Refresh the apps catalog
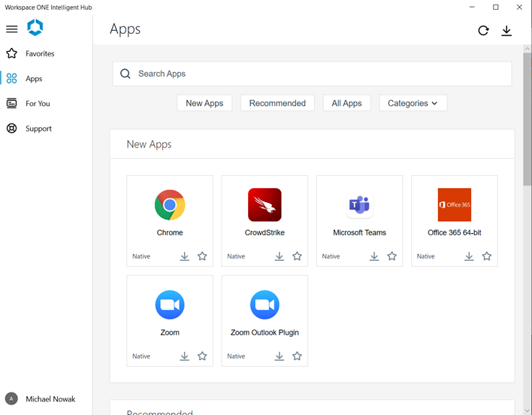 click(483, 31)
